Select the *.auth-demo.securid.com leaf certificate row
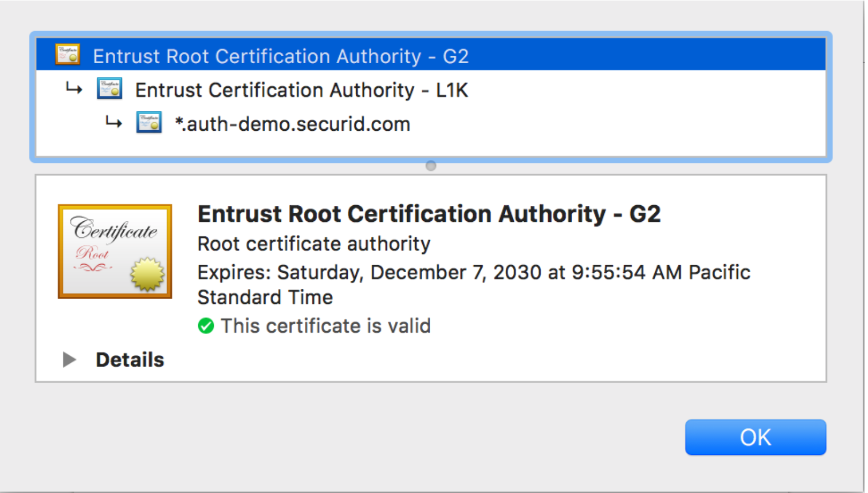The width and height of the screenshot is (868, 493). [x=431, y=123]
